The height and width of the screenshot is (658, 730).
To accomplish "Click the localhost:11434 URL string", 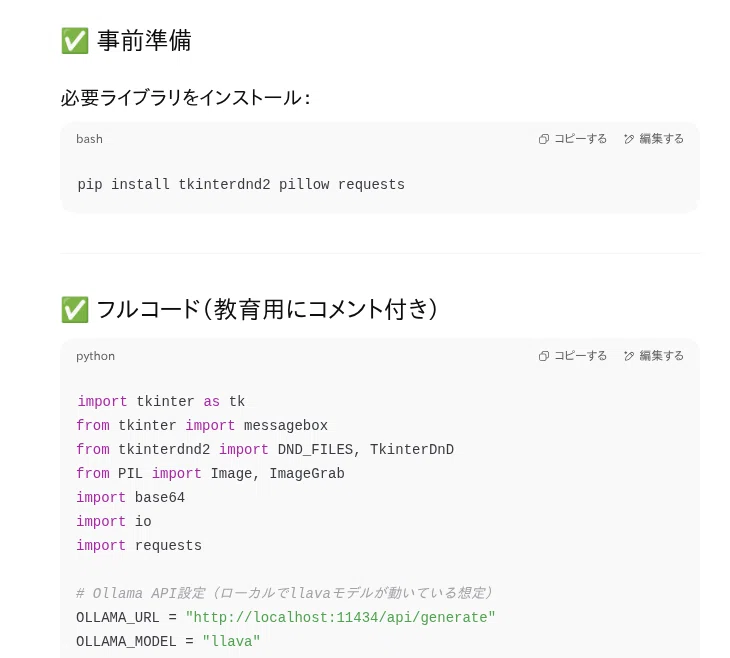I will pos(340,617).
